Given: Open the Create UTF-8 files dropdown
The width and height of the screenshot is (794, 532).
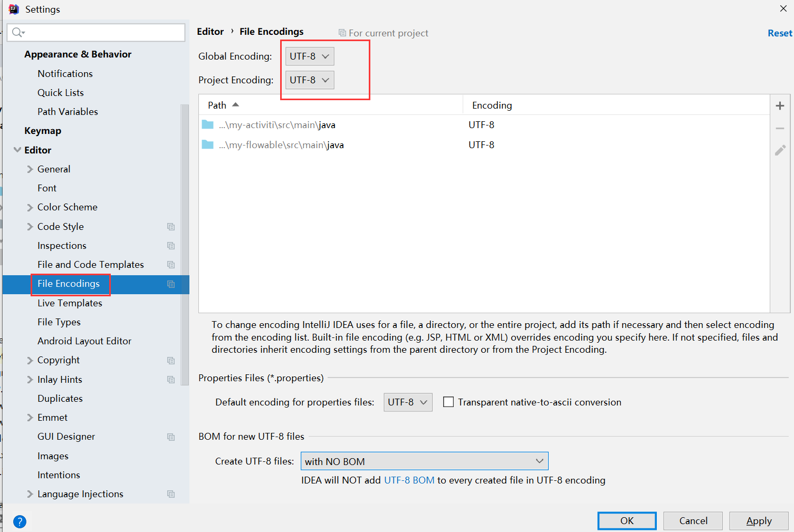Looking at the screenshot, I should [x=425, y=461].
